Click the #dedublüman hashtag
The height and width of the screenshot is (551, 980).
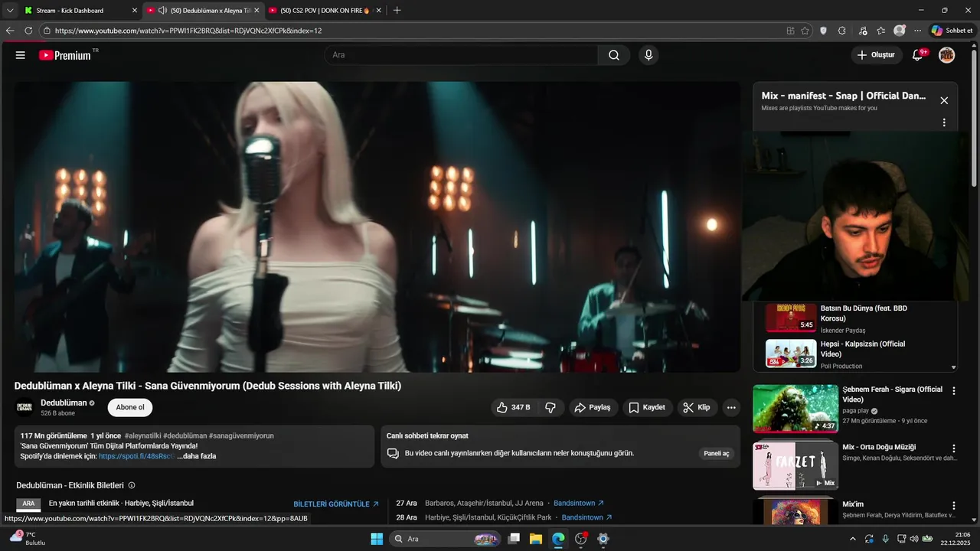tap(185, 435)
